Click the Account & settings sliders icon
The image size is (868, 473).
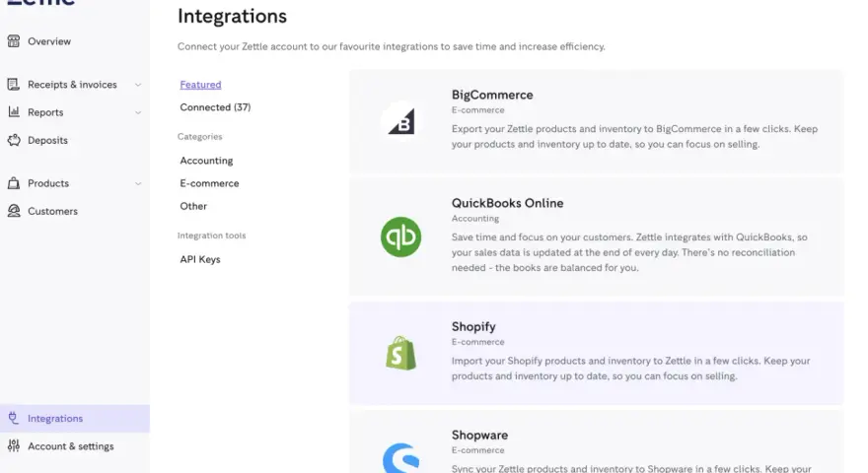coord(13,445)
